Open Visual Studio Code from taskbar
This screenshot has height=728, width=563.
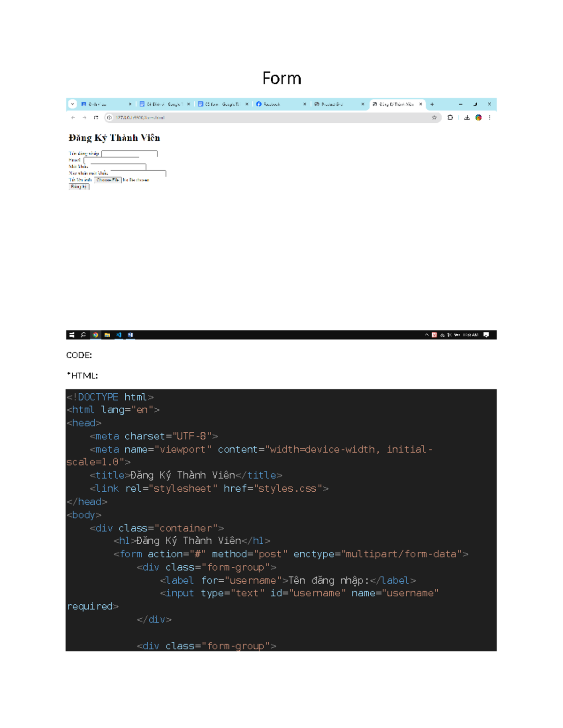(119, 335)
